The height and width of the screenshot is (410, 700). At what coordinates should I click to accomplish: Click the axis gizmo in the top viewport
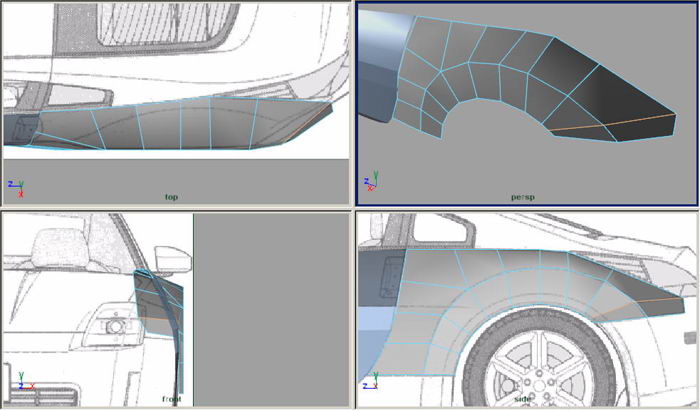point(15,187)
